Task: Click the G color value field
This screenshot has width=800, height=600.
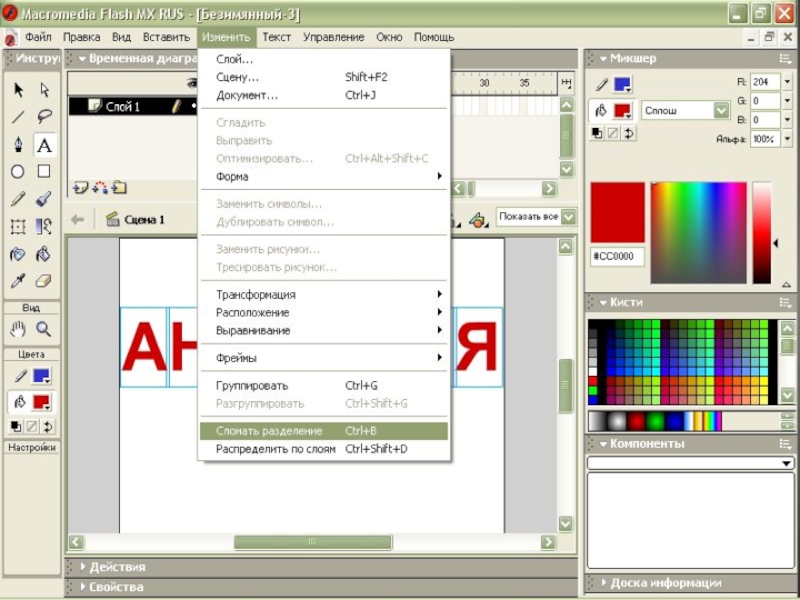Action: (765, 101)
